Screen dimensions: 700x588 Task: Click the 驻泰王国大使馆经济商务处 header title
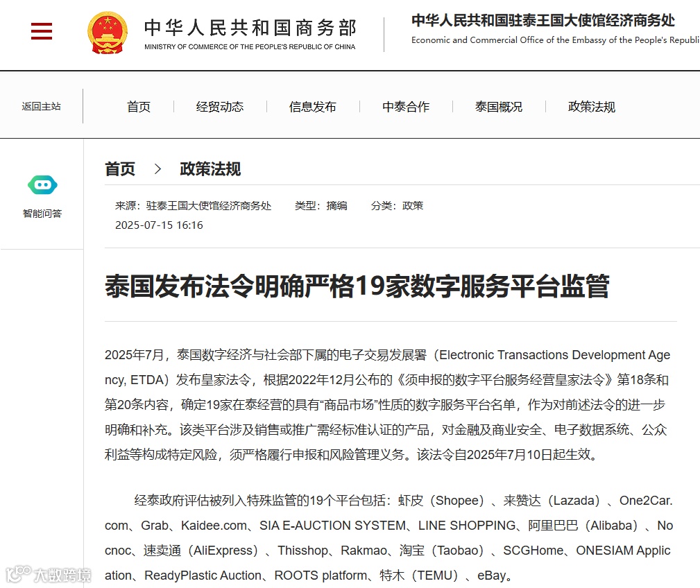[x=543, y=20]
